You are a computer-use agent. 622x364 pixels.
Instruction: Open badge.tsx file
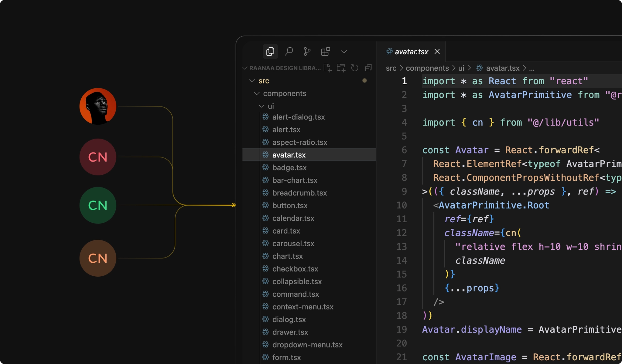pos(289,168)
